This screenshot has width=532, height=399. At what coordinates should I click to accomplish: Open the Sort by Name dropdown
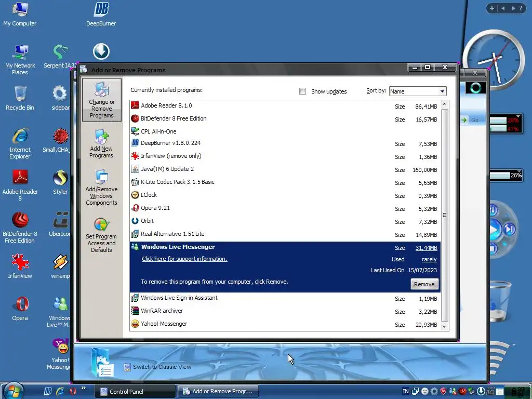(418, 91)
